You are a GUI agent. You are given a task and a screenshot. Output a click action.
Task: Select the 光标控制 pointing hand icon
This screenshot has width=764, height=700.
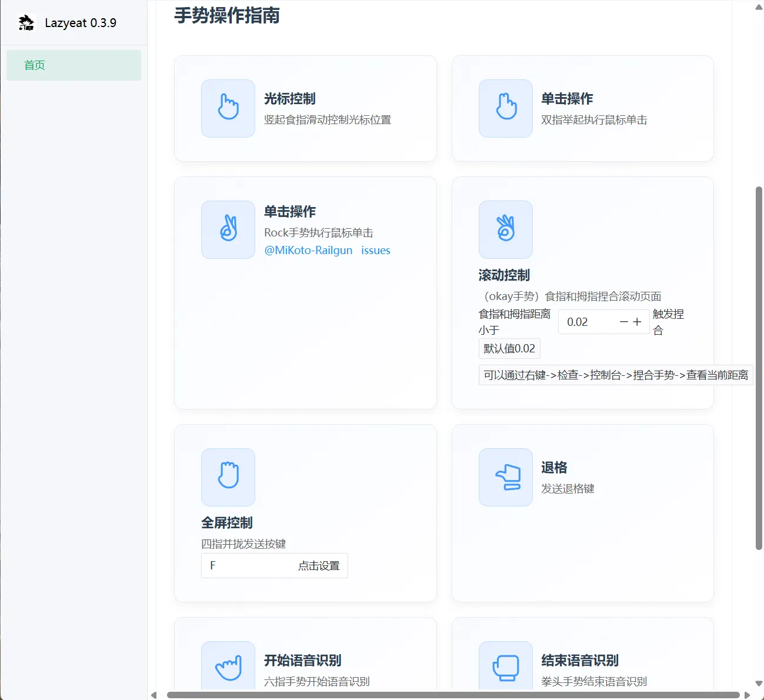[x=228, y=108]
